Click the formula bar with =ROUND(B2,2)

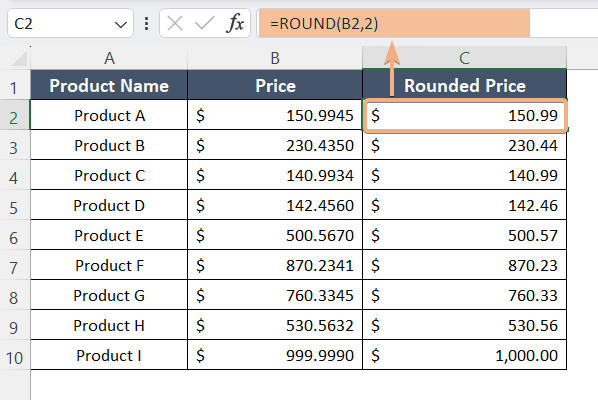427,24
